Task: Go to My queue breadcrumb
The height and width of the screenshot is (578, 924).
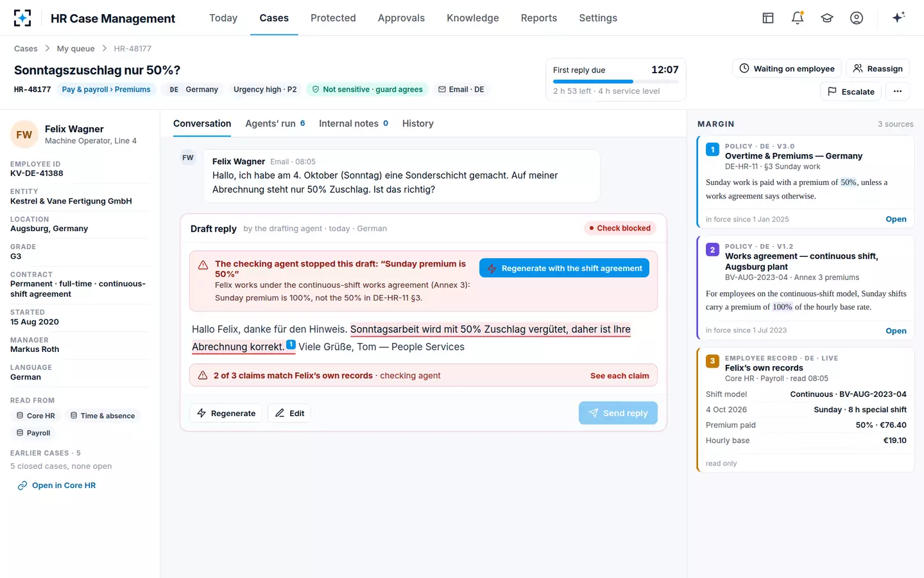Action: point(76,48)
